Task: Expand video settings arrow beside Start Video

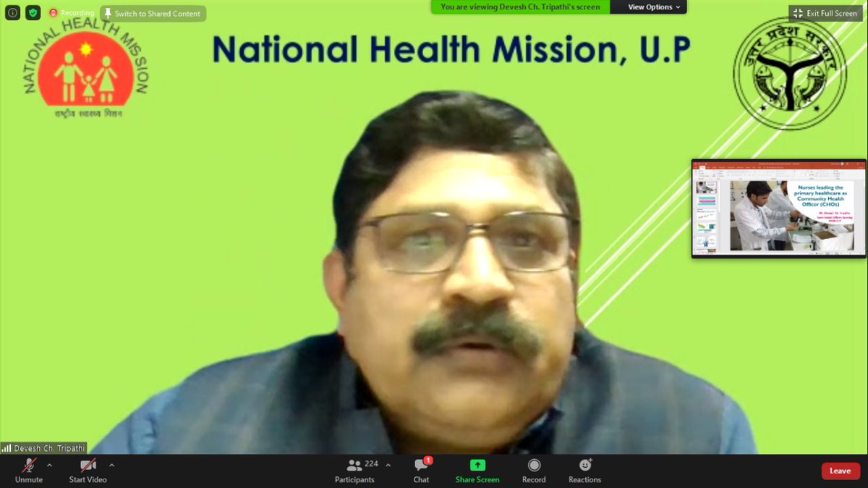Action: pyautogui.click(x=111, y=465)
